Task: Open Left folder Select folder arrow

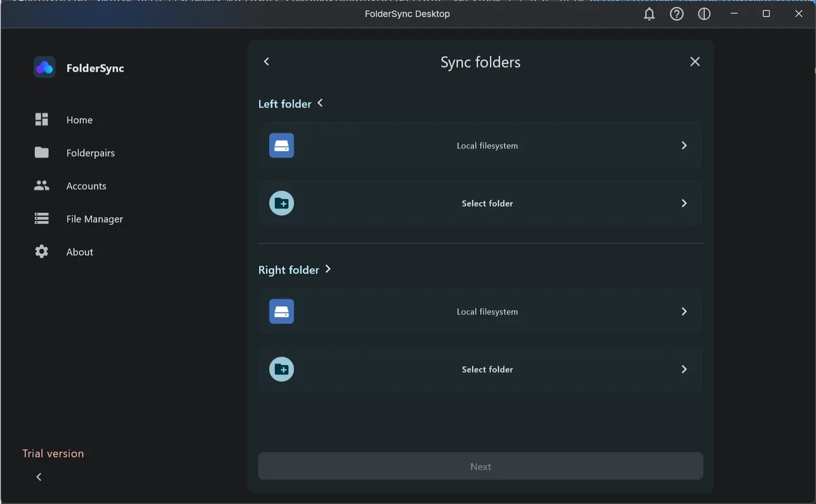Action: click(684, 203)
